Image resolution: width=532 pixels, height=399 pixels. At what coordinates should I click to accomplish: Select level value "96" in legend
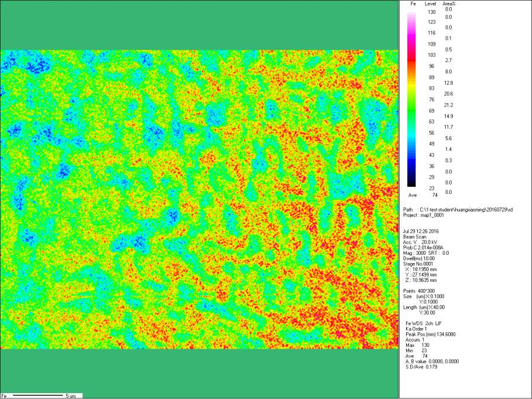tap(432, 66)
